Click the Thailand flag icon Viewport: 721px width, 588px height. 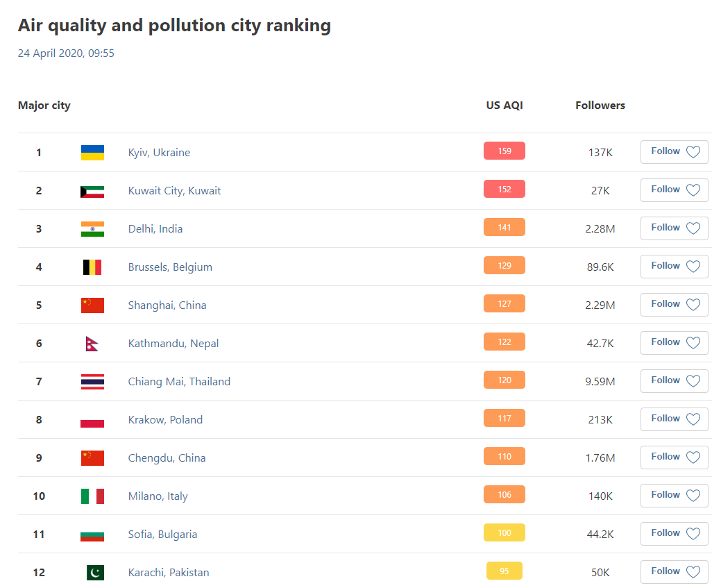[92, 382]
